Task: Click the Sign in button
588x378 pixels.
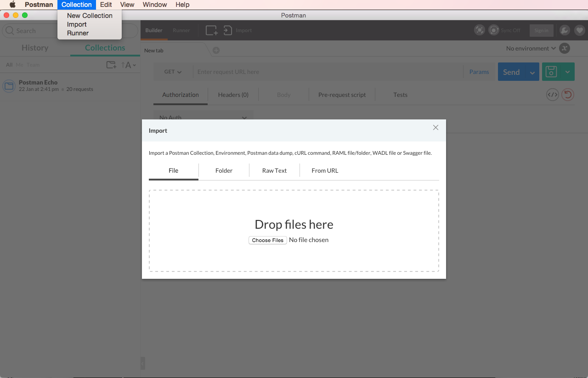Action: click(542, 30)
